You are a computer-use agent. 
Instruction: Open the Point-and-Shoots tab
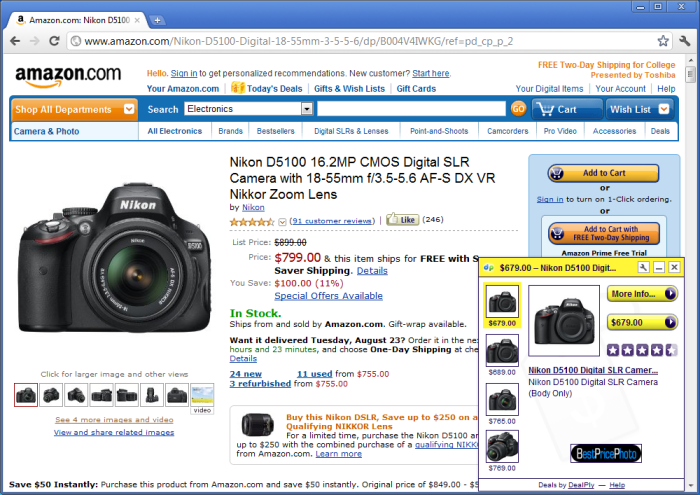[439, 131]
